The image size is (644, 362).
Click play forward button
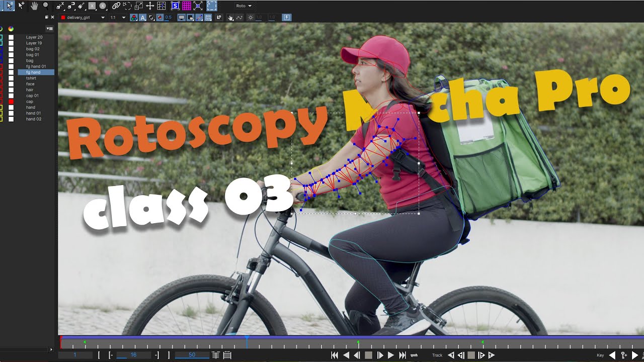[390, 355]
